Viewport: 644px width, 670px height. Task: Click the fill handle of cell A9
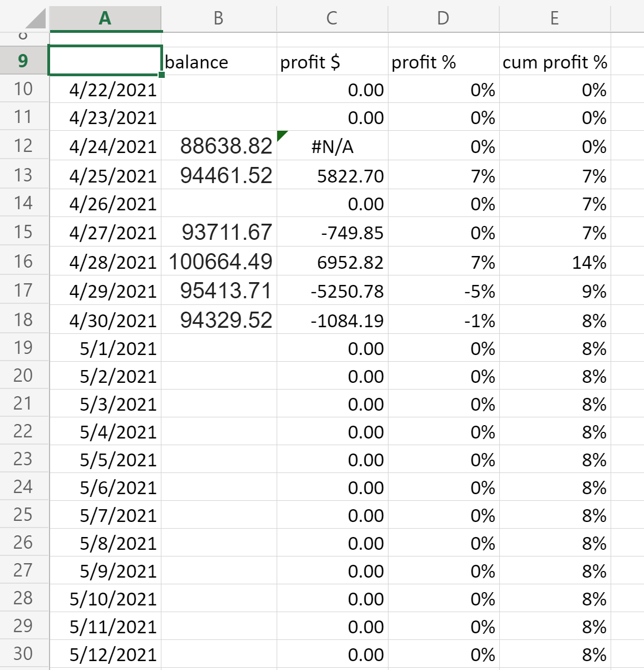coord(161,75)
